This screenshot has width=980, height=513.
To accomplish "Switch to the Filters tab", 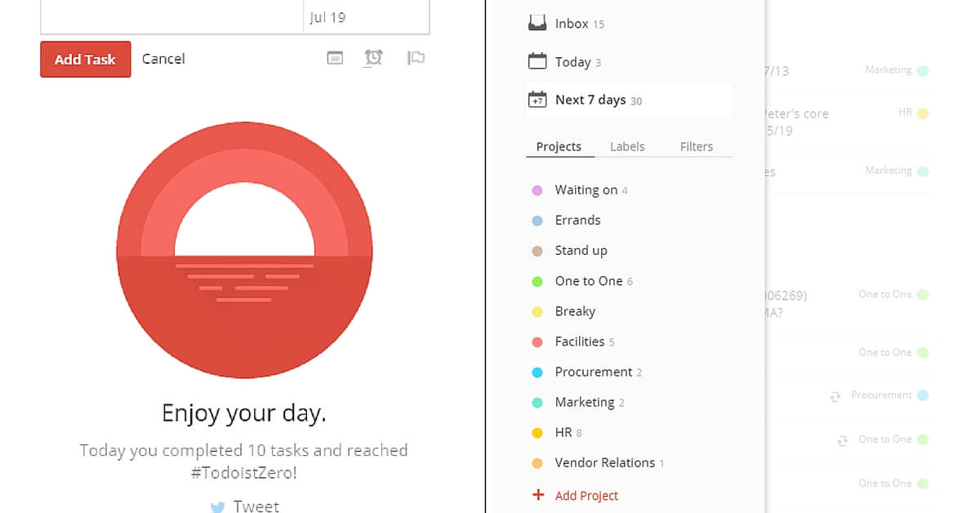I will pos(697,146).
